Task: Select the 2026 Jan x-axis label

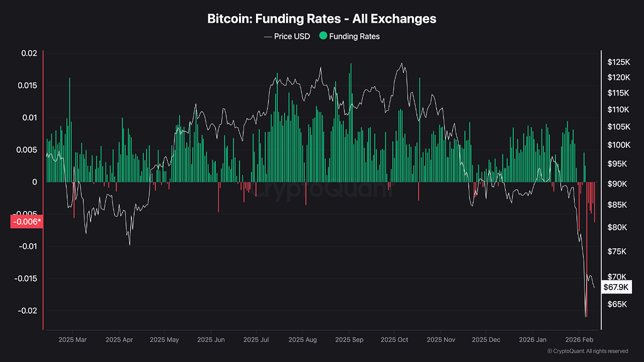Action: (533, 339)
